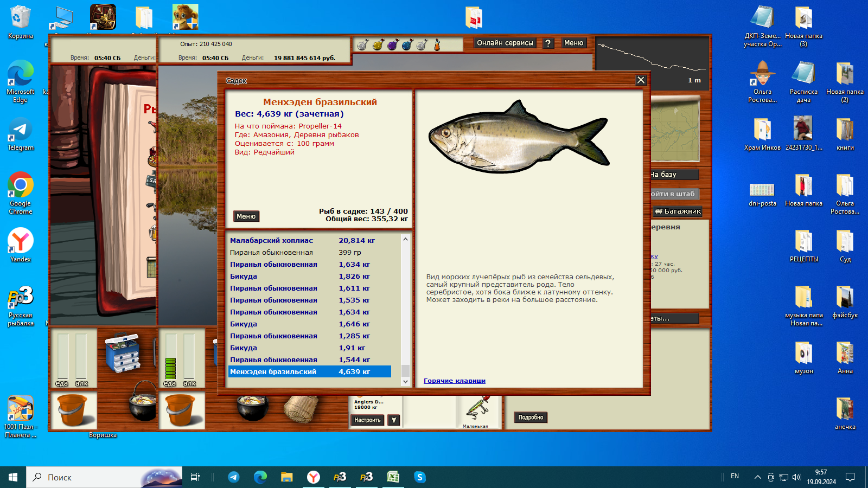Click the Подробно button
Image resolution: width=868 pixels, height=488 pixels.
(531, 418)
